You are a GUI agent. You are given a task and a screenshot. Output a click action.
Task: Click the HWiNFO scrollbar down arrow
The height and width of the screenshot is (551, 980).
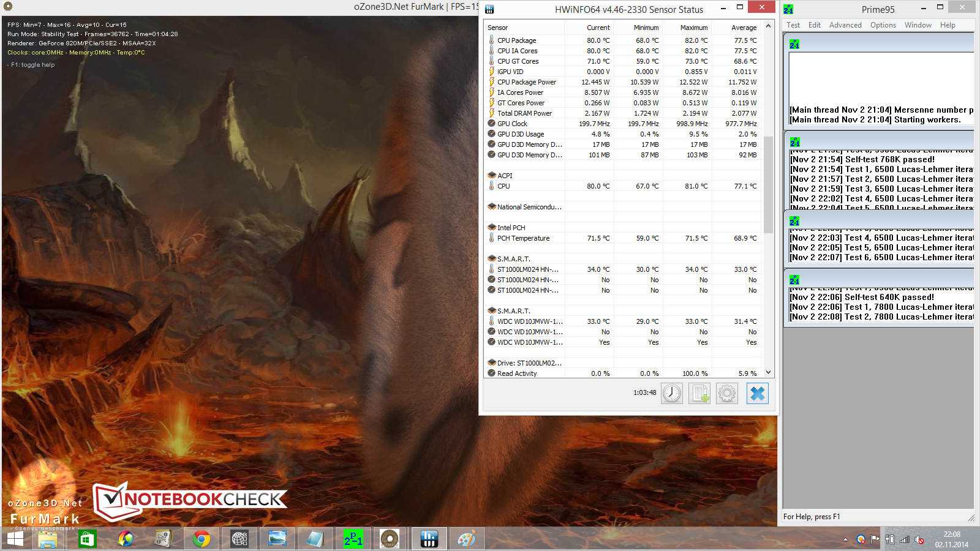click(769, 373)
